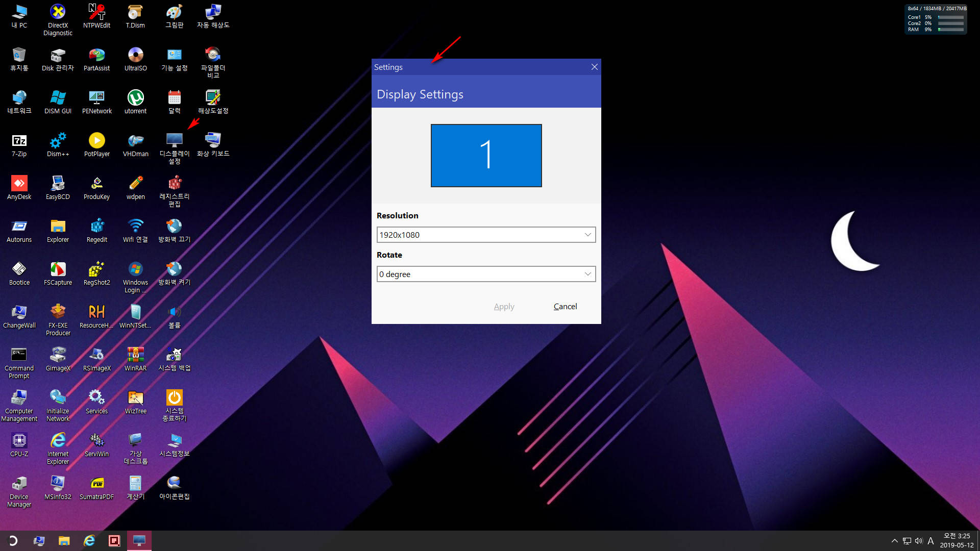Image resolution: width=980 pixels, height=551 pixels.
Task: Click the taskbar start button
Action: pos(13,541)
